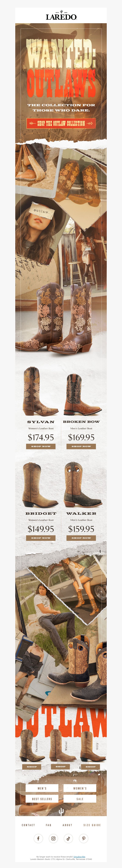This screenshot has height=868, width=122.
Task: Click Shop Now under Broken Bow boot
Action: 81,446
